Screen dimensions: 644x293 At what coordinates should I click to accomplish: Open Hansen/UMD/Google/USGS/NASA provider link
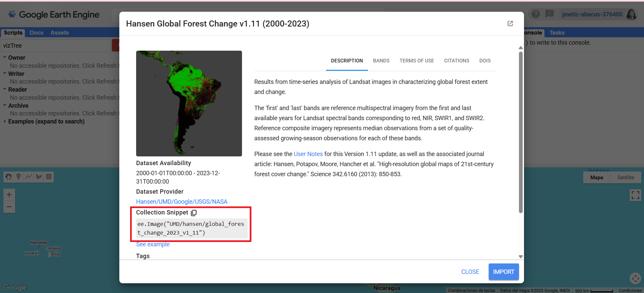coord(182,202)
